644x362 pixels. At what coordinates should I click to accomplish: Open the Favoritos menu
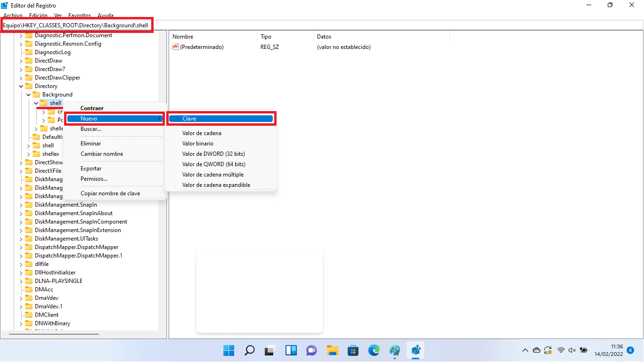coord(80,16)
